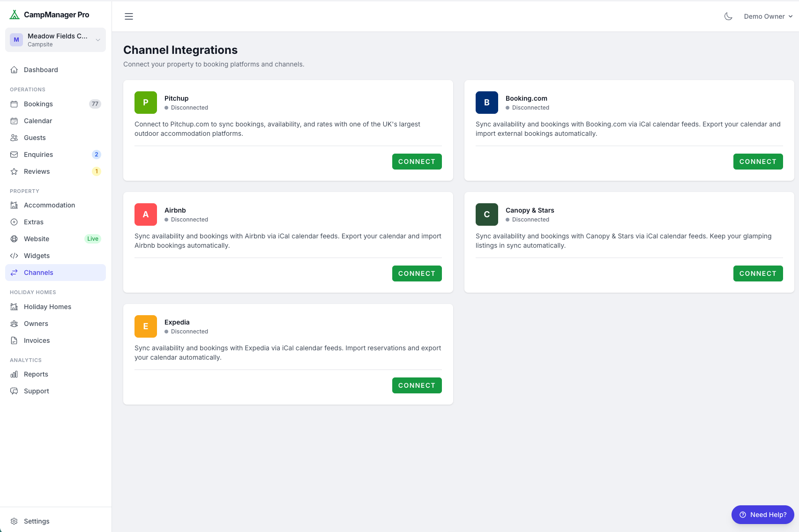The width and height of the screenshot is (799, 532).
Task: Click the orange Expedia E logo
Action: 146,326
